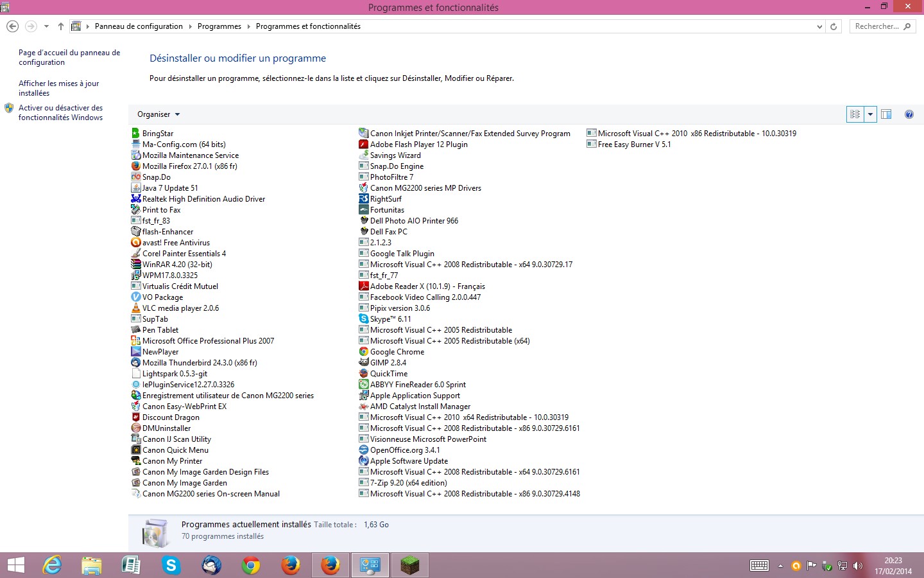Select Dell Photo AIO Printer 966 entry
The height and width of the screenshot is (578, 924).
coord(414,221)
